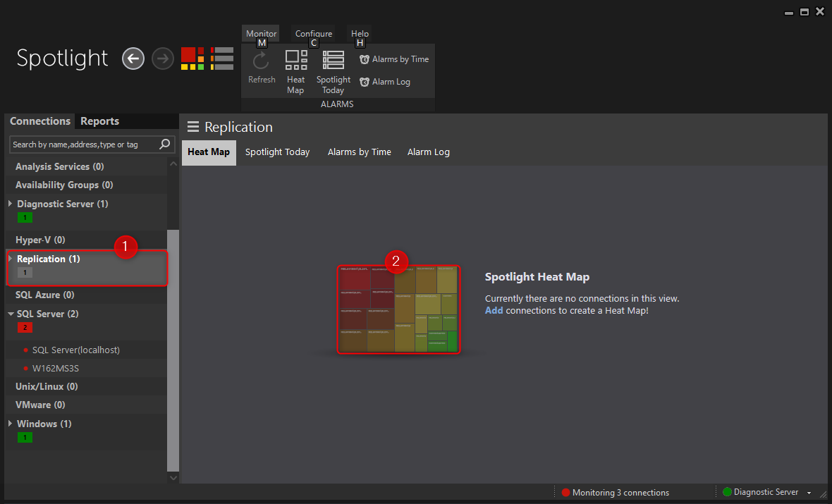
Task: Click the back navigation arrow
Action: [x=133, y=59]
